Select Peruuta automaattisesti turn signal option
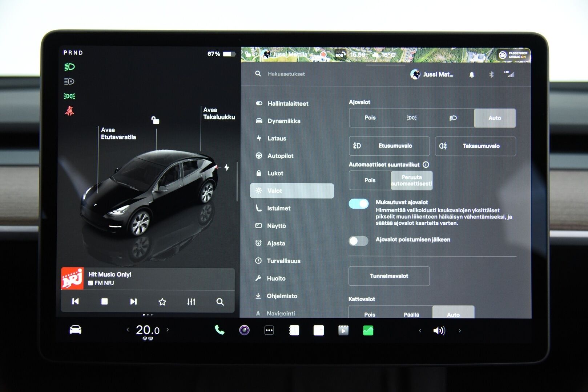The width and height of the screenshot is (588, 392). pyautogui.click(x=412, y=180)
